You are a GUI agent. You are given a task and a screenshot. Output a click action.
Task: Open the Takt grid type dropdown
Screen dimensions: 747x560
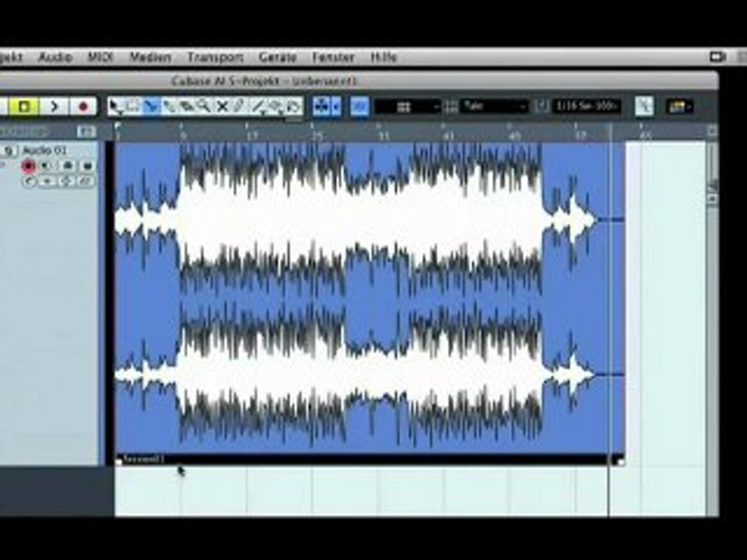click(493, 107)
